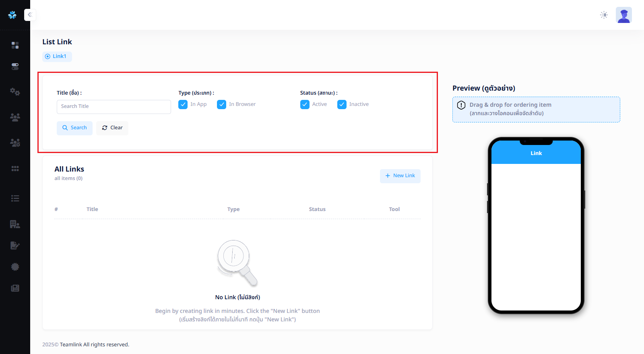This screenshot has height=354, width=644.
Task: Open the users group sidebar icon
Action: (x=15, y=117)
